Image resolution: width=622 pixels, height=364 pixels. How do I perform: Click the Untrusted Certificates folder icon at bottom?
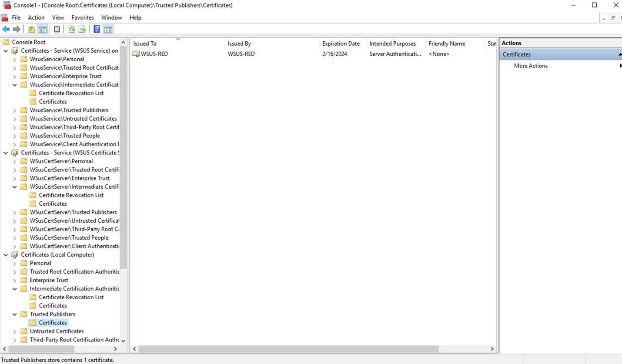[x=24, y=331]
